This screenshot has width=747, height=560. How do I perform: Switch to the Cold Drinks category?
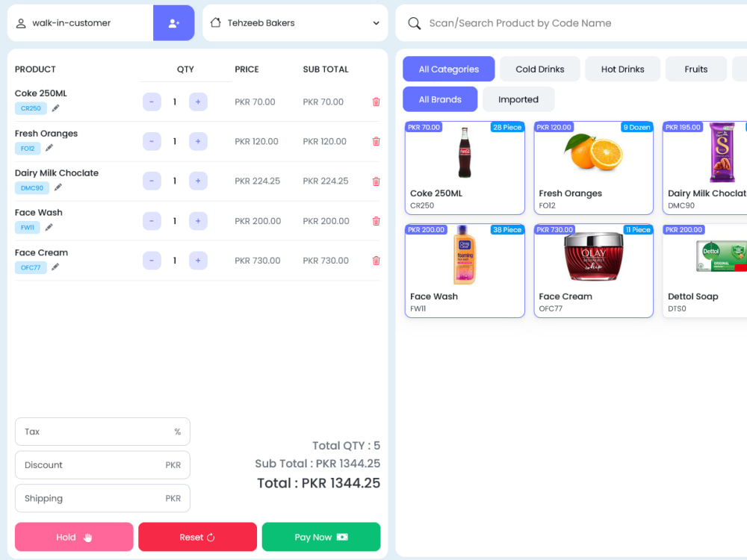(x=539, y=69)
